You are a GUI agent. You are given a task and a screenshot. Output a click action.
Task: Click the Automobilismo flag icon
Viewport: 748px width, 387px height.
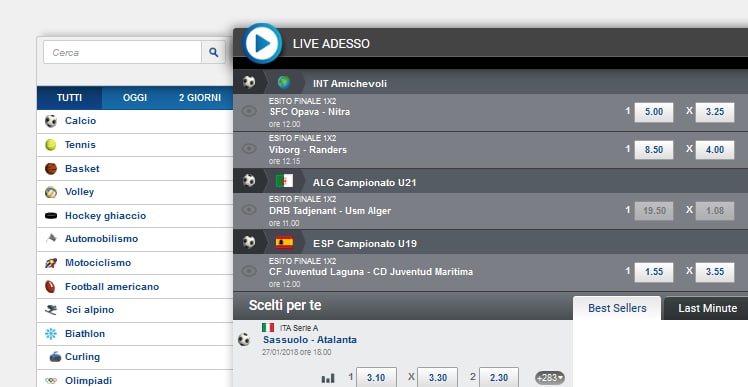[x=51, y=239]
